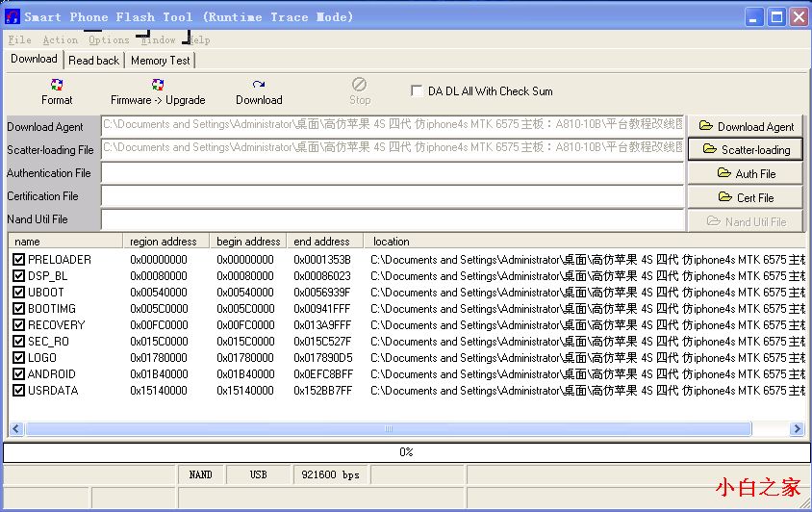This screenshot has height=512, width=812.
Task: Open the File menu
Action: click(19, 39)
